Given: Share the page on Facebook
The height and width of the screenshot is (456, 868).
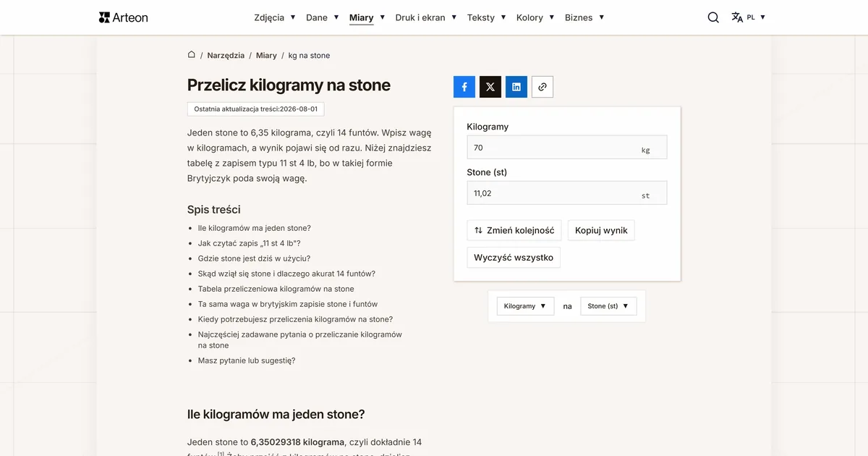Looking at the screenshot, I should point(464,87).
